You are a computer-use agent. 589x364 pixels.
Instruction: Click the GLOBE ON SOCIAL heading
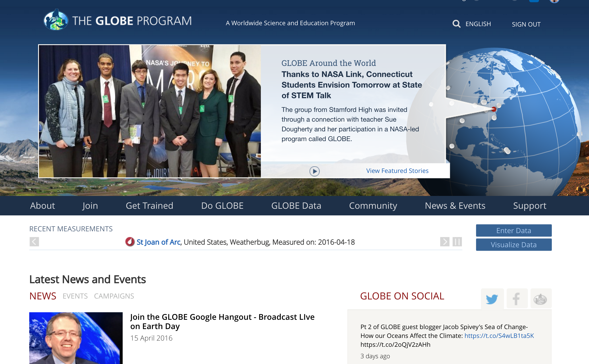(402, 296)
